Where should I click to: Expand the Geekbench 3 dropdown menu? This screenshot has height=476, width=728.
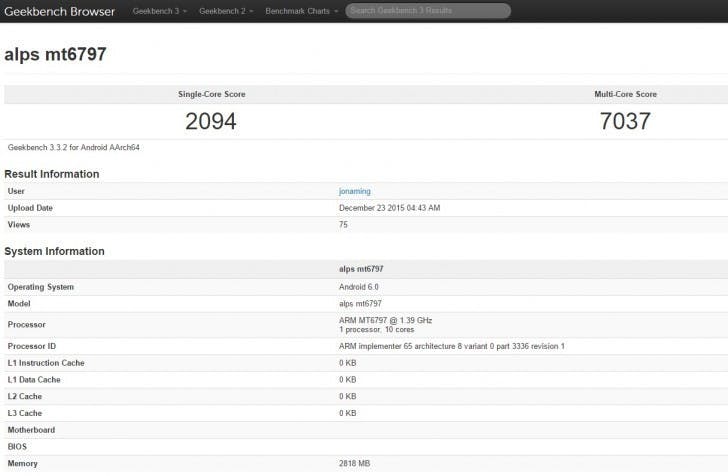[160, 11]
